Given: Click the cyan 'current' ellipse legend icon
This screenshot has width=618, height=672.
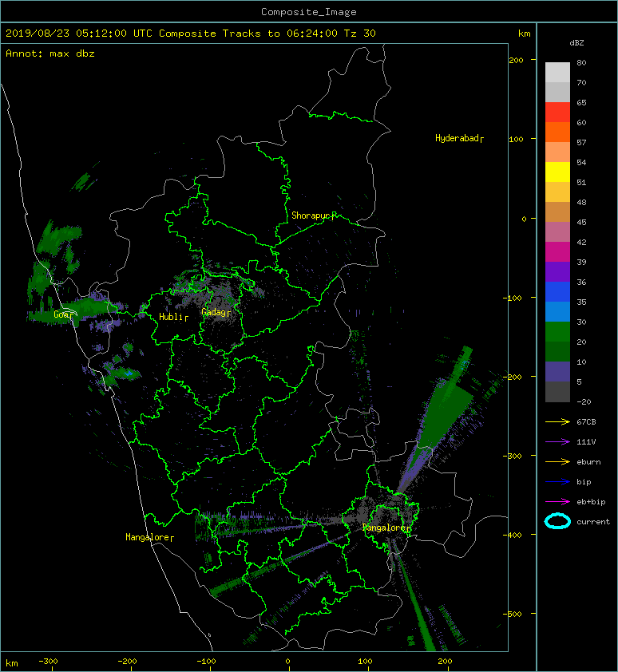Looking at the screenshot, I should [557, 521].
